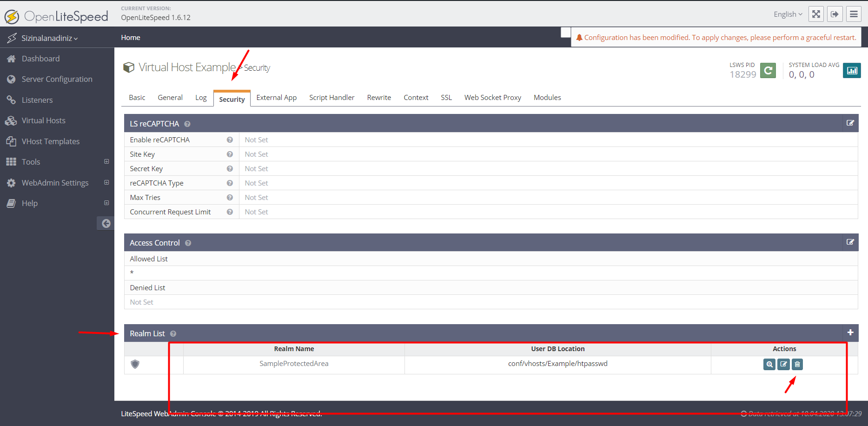View the SampleProtectedArea realm details
The height and width of the screenshot is (426, 868).
click(x=769, y=364)
